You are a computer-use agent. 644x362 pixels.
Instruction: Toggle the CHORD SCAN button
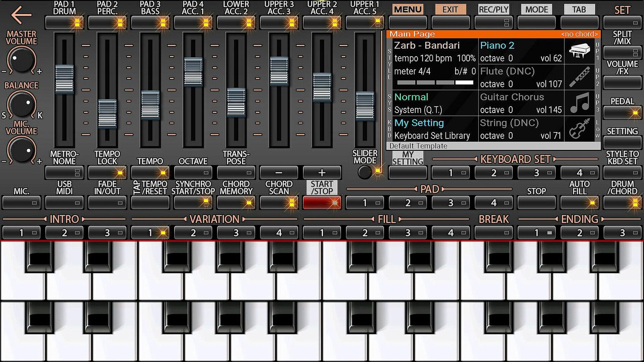279,203
